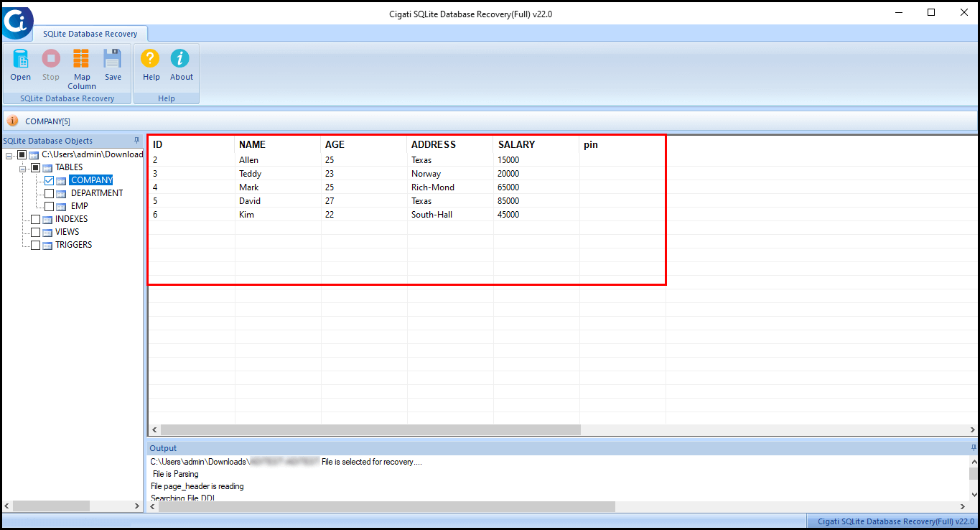This screenshot has height=530, width=980.
Task: Click the 'File page_header is reading' line
Action: 197,486
